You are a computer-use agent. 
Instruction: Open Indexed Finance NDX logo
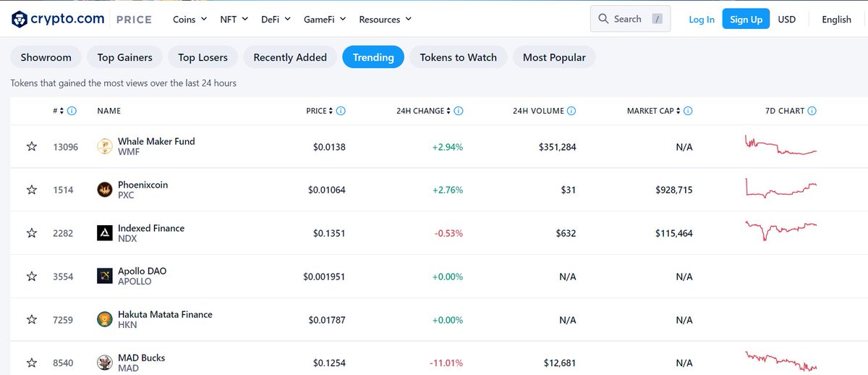coord(105,233)
